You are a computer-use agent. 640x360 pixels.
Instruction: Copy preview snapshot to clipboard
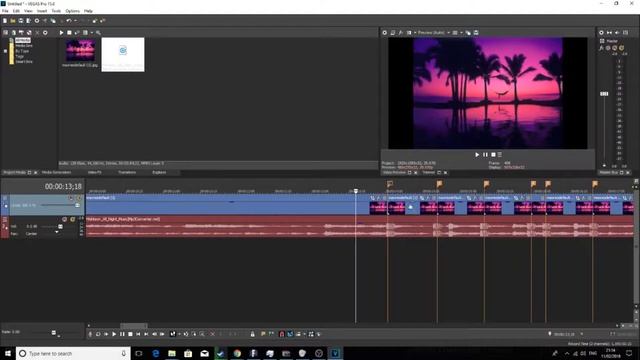[x=468, y=33]
